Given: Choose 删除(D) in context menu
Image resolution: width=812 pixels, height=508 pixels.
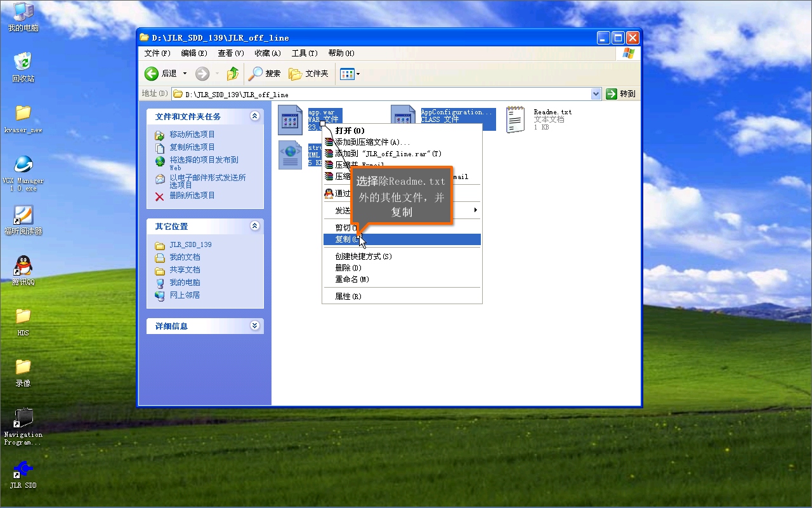Looking at the screenshot, I should (402, 268).
